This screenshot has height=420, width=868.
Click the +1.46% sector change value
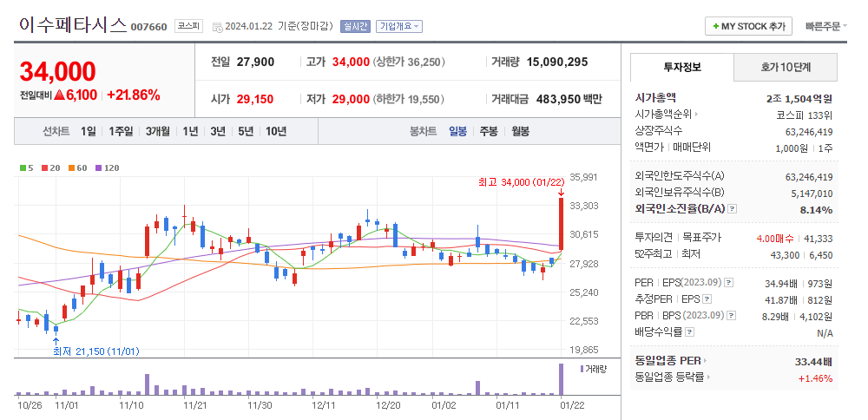[815, 378]
